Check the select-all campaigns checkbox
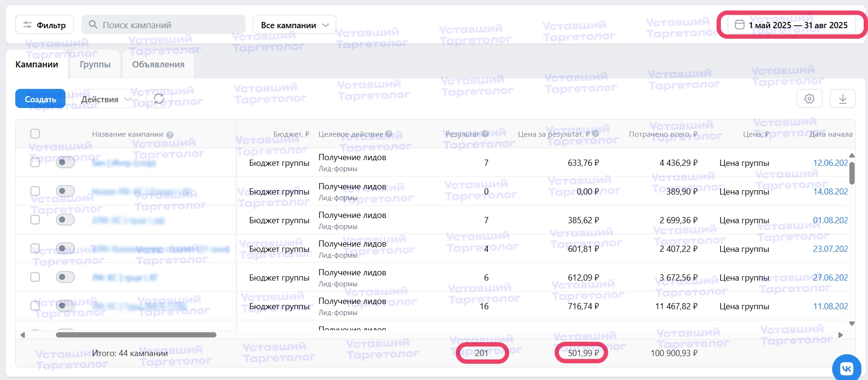 (x=35, y=134)
